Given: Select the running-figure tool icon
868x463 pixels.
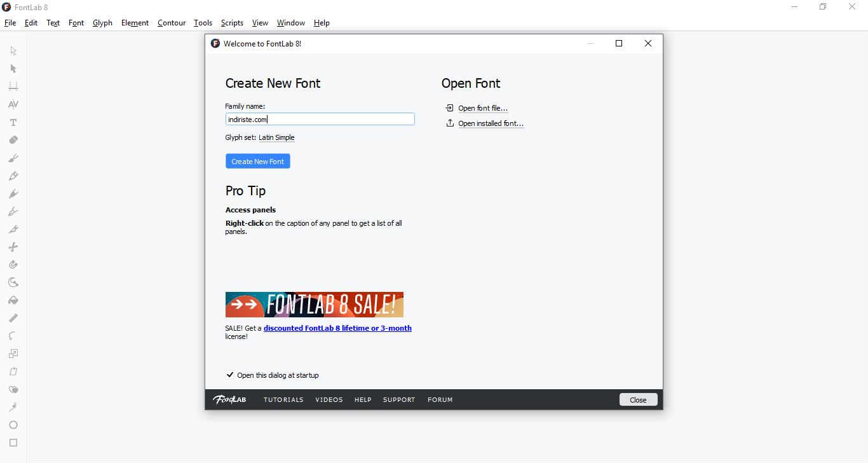Looking at the screenshot, I should pos(13,407).
